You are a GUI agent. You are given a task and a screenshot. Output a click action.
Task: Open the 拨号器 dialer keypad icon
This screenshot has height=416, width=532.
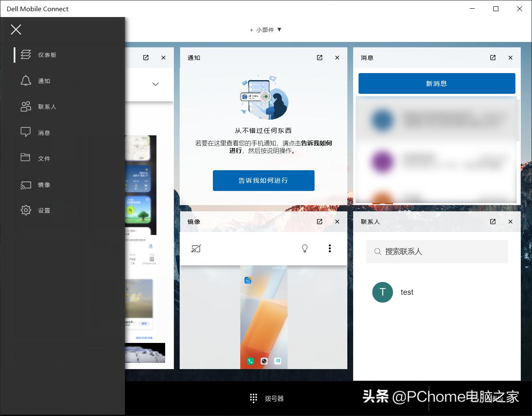253,398
